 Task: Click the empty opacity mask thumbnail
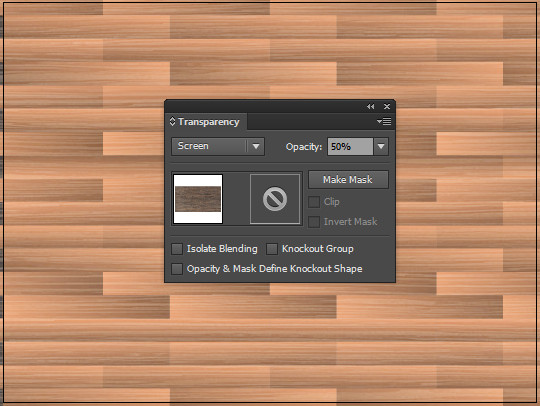275,199
